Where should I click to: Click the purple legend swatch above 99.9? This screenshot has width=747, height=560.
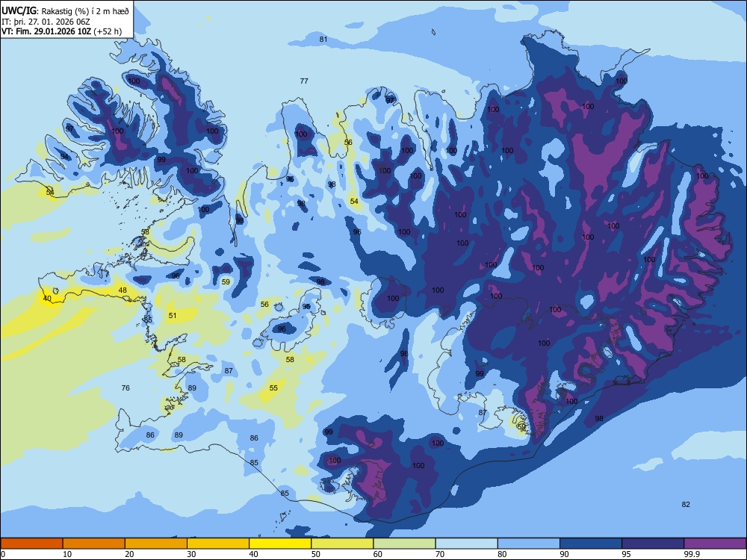coord(715,544)
